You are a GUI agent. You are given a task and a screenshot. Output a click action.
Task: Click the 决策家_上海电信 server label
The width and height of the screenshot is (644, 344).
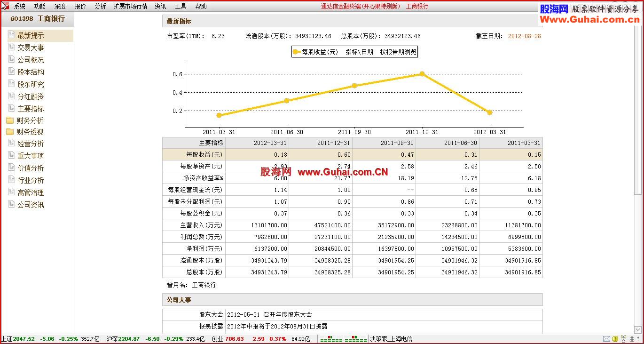coord(391,339)
